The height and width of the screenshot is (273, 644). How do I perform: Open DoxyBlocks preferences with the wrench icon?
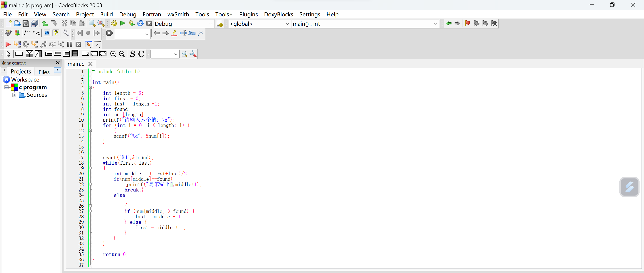pyautogui.click(x=66, y=33)
